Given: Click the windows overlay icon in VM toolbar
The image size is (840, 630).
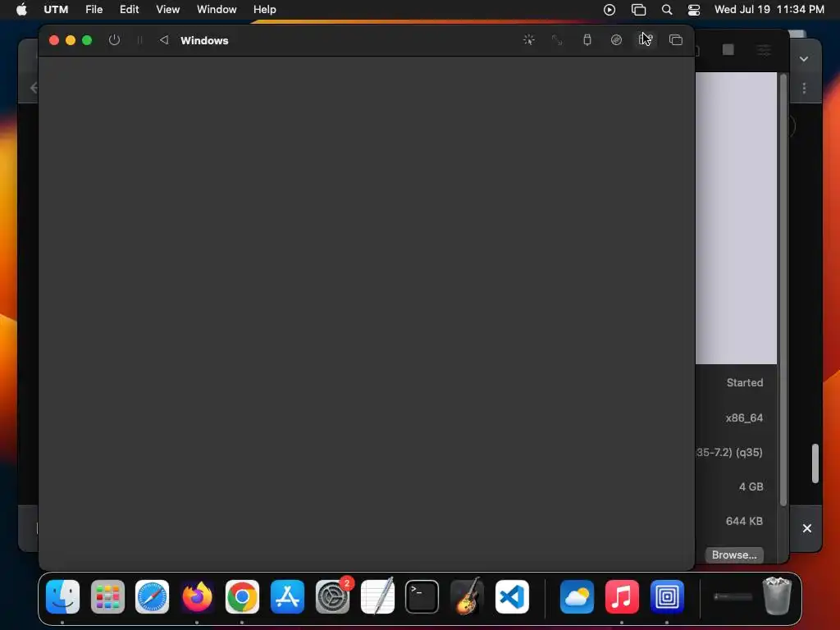Looking at the screenshot, I should point(676,40).
